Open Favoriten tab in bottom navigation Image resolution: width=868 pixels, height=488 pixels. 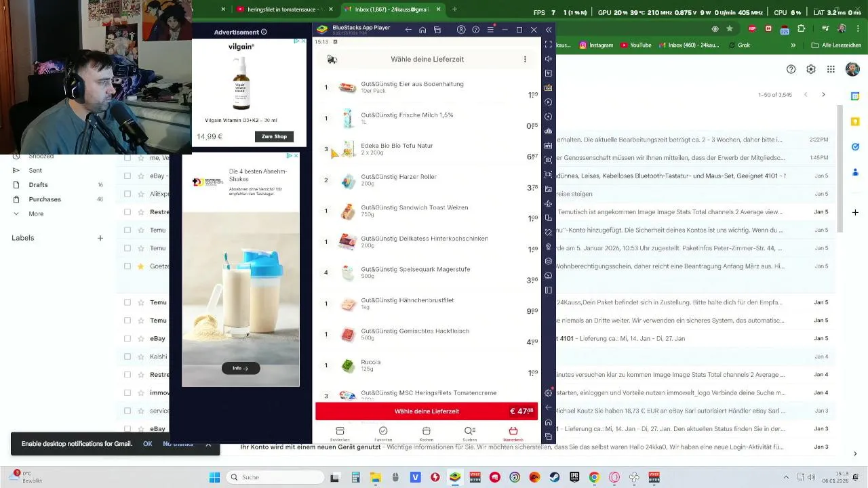coord(383,434)
